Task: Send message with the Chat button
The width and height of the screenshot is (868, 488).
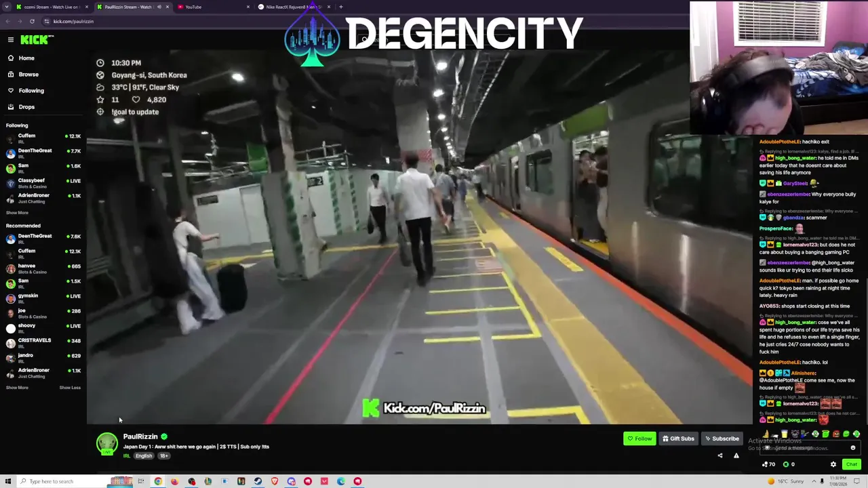Action: point(852,464)
